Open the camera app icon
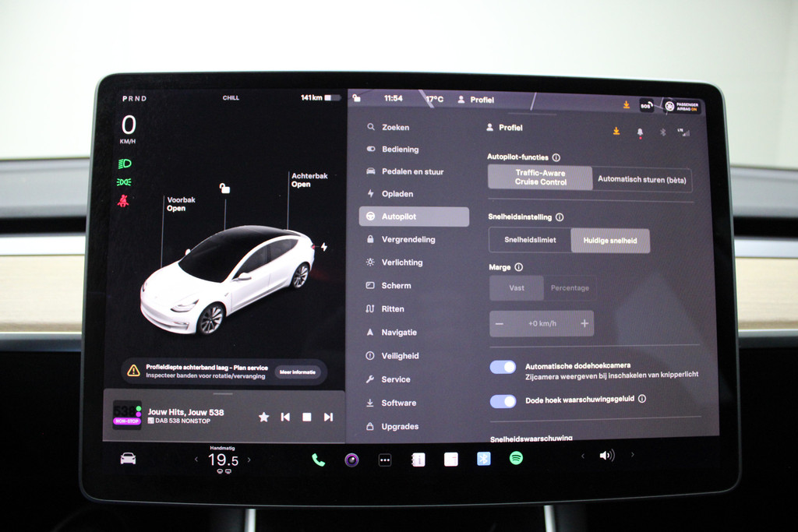 [351, 460]
